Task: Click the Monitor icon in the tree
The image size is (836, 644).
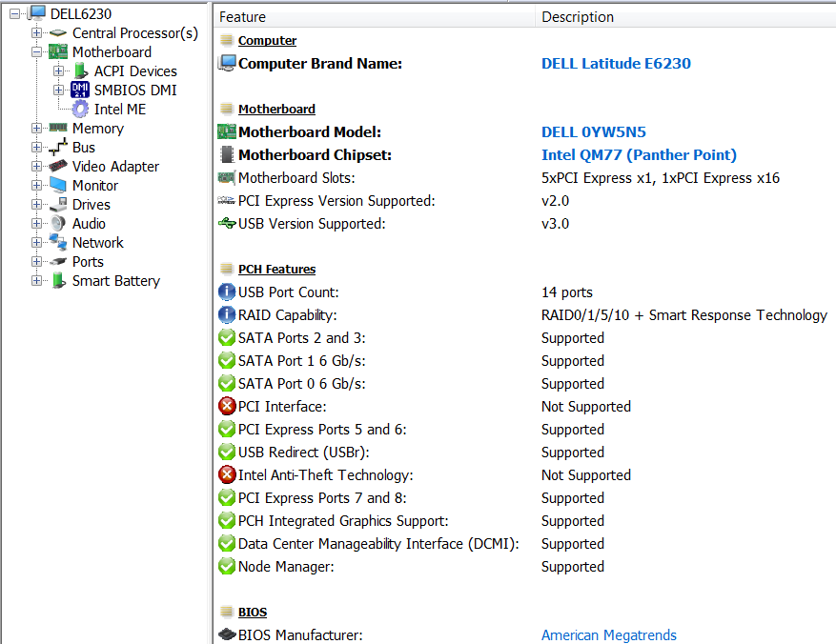Action: [58, 186]
